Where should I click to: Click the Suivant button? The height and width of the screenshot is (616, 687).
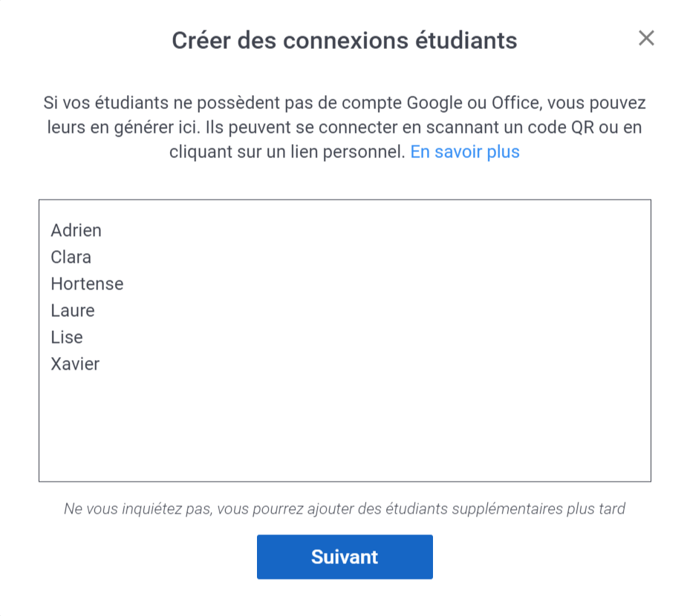[345, 557]
